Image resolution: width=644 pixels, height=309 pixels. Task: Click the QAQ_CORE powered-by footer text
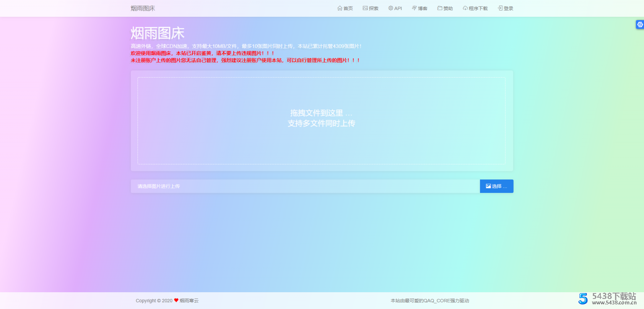(x=430, y=301)
